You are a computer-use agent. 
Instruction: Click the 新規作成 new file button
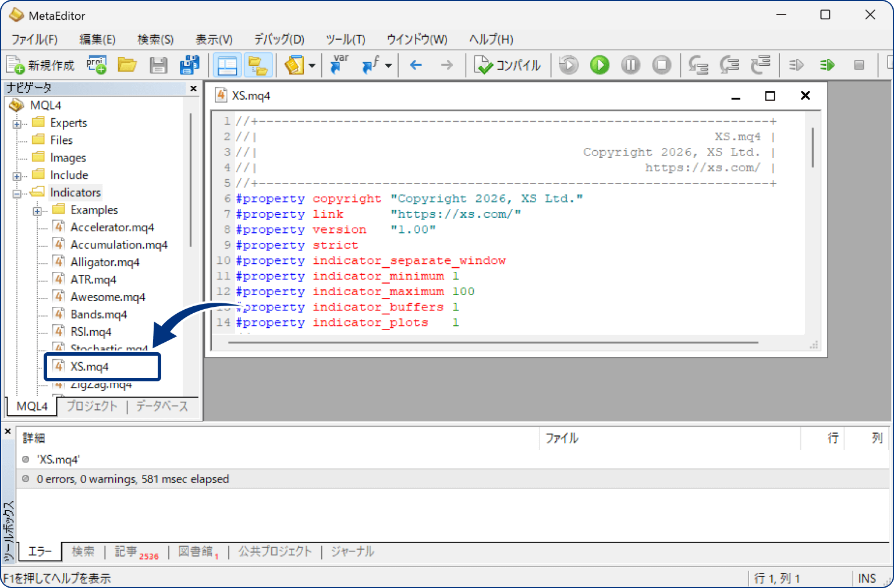tap(41, 65)
